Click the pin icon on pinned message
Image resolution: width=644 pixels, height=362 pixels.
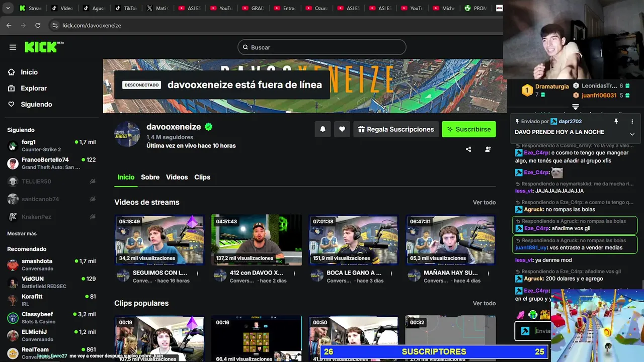[x=616, y=121]
